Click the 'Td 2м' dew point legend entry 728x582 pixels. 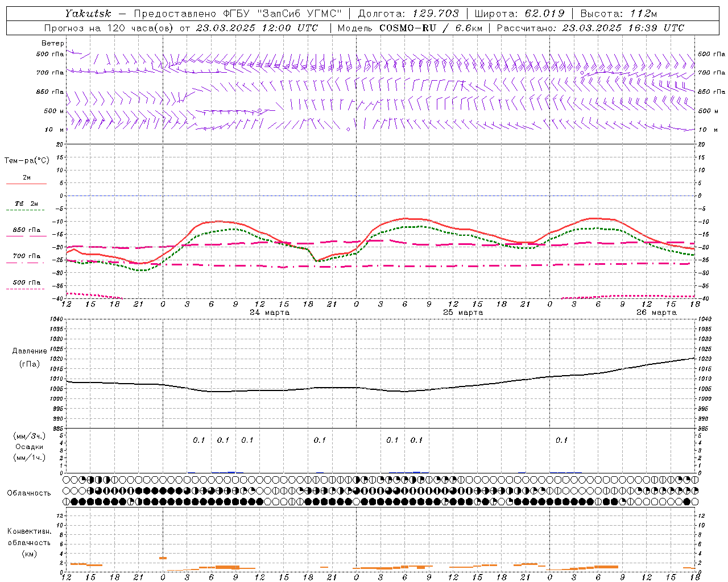pos(26,203)
